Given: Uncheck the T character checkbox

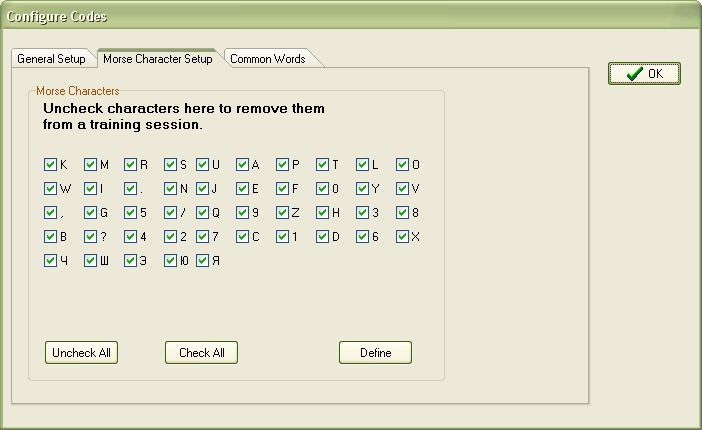Looking at the screenshot, I should (x=322, y=164).
